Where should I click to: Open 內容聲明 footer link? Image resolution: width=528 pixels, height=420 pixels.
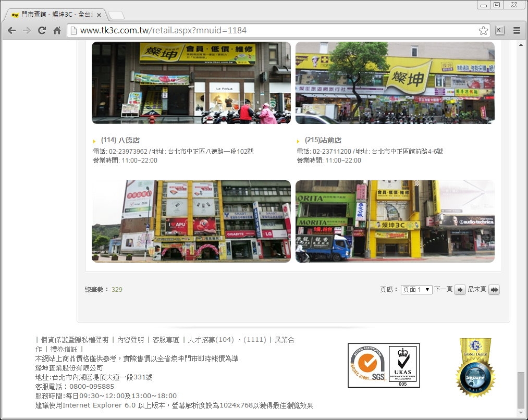click(130, 340)
